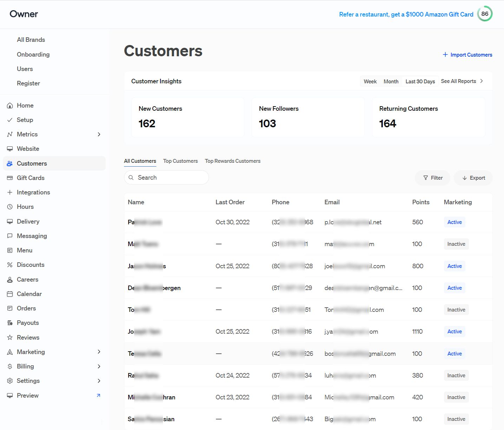504x430 pixels.
Task: Open the Returning Customers insight card
Action: click(x=428, y=117)
